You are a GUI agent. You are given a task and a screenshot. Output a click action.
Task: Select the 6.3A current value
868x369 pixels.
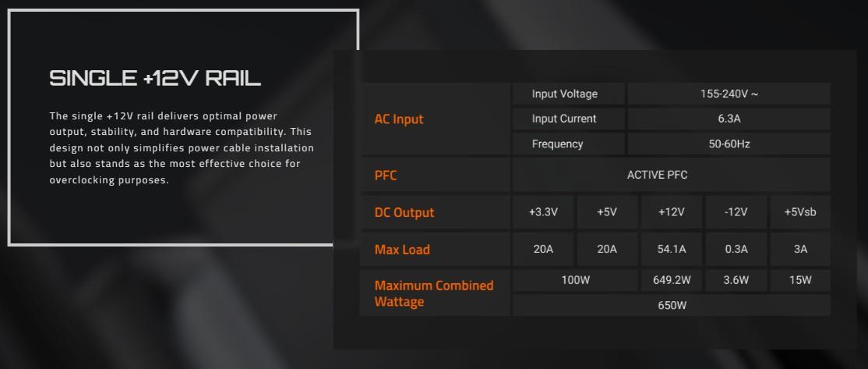pyautogui.click(x=729, y=119)
